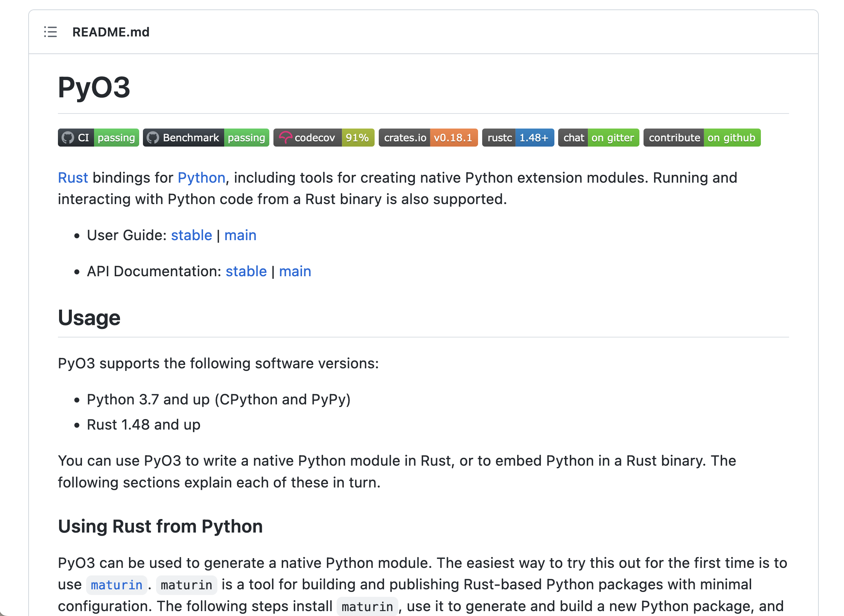Open the codecov 91% badge

tap(323, 138)
